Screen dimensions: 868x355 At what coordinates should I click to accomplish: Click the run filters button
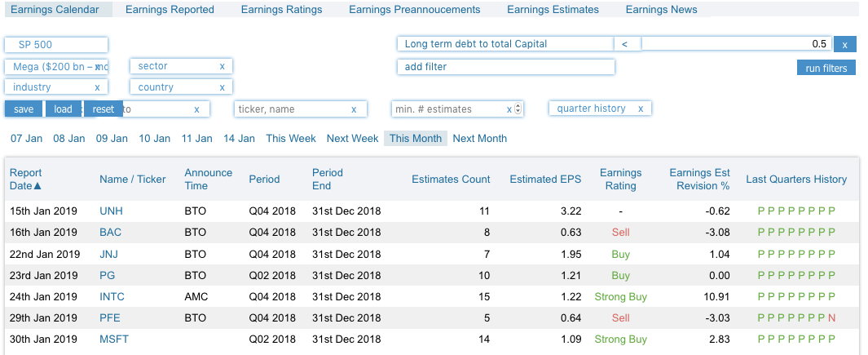[x=826, y=68]
